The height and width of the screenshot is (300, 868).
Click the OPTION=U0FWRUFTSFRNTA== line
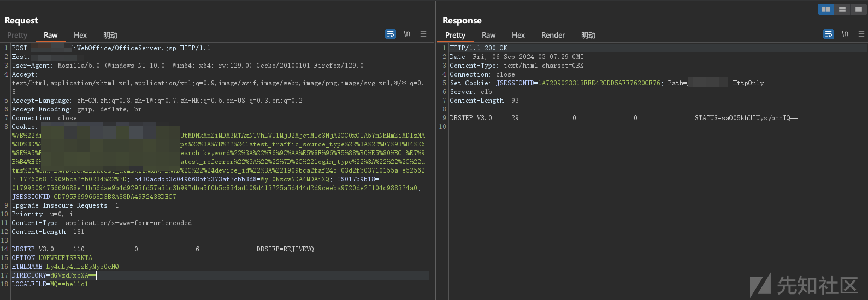[56, 258]
